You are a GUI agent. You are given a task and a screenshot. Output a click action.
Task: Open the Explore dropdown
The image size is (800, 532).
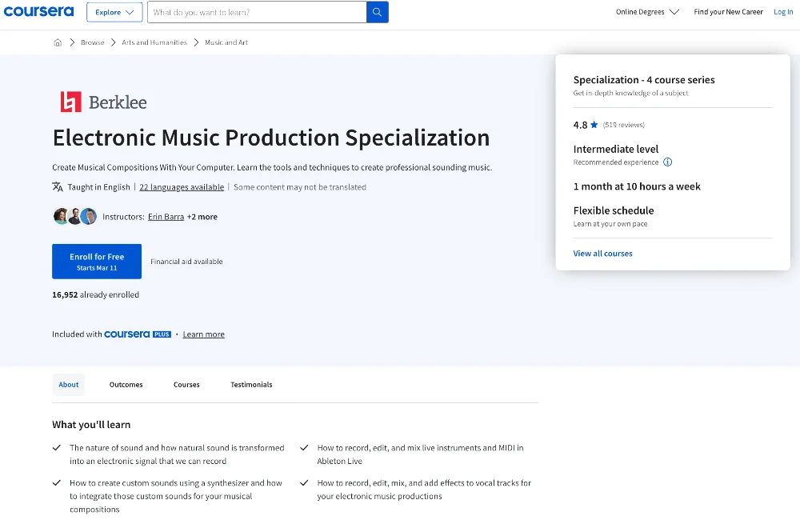click(114, 12)
